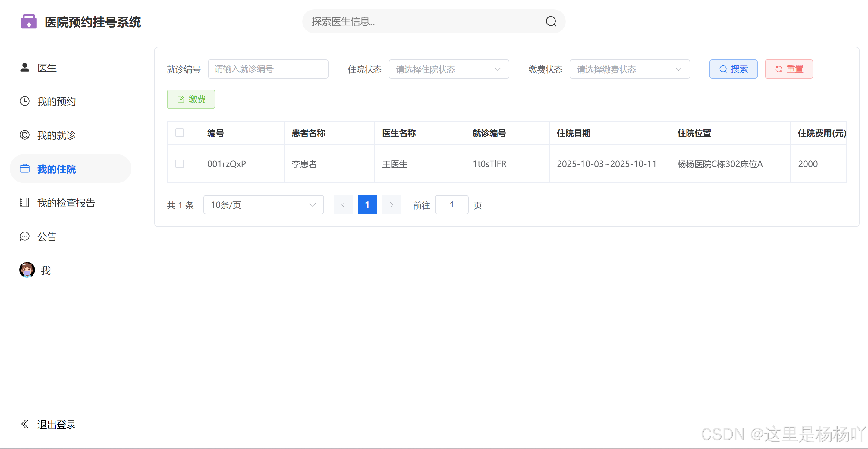Open the 缴费状态 select box

click(629, 69)
